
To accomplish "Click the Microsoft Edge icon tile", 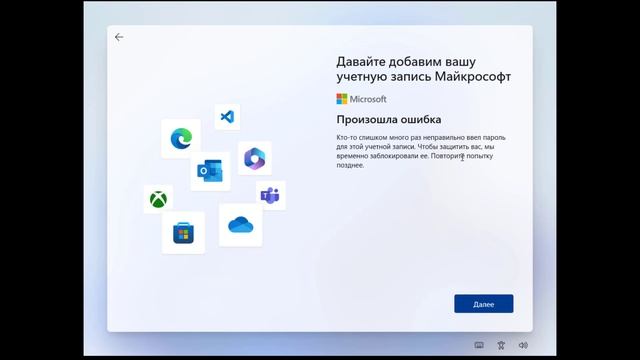I will point(181,138).
